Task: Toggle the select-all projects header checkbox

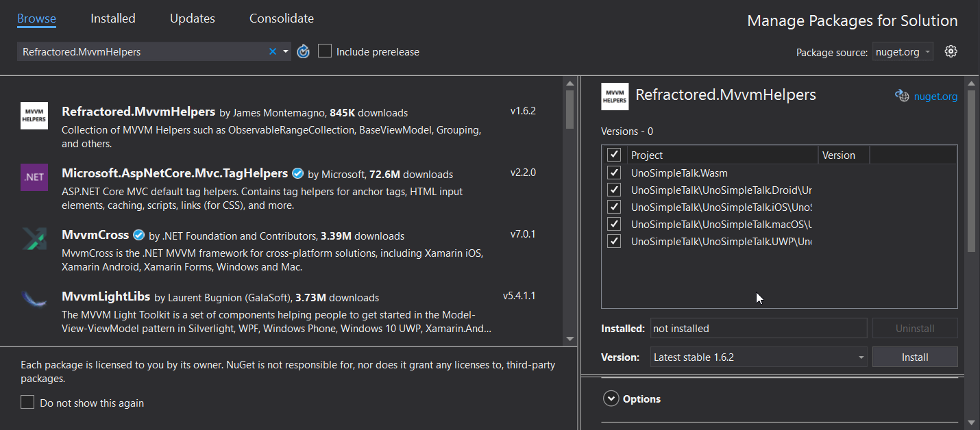Action: click(x=614, y=155)
